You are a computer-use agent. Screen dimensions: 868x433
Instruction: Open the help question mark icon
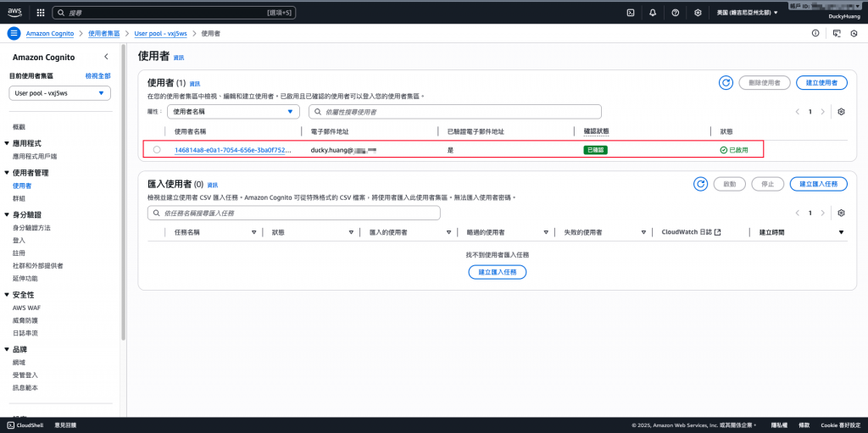(676, 12)
